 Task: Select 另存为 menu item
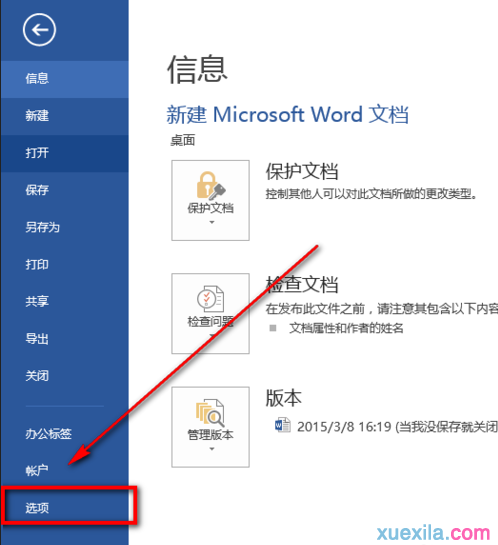coord(64,227)
